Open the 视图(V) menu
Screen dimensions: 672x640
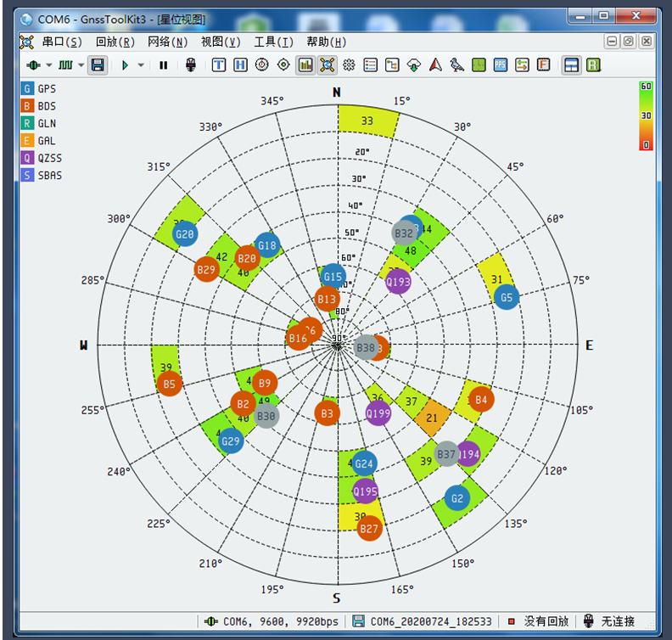click(x=220, y=42)
